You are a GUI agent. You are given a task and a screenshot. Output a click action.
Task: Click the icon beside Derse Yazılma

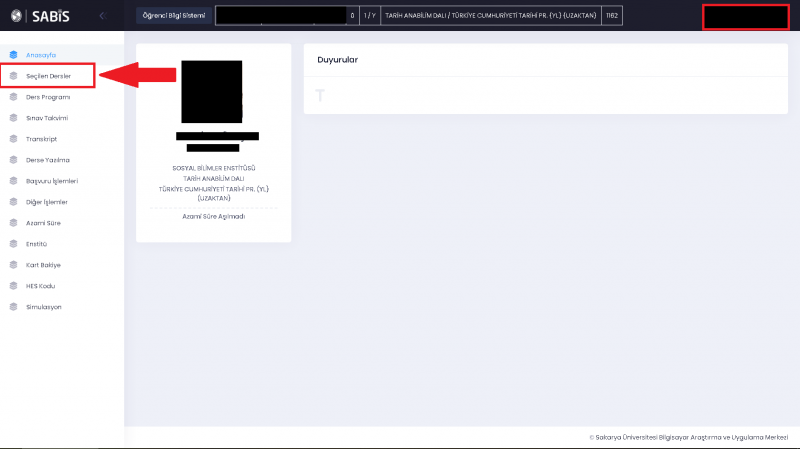click(x=12, y=160)
